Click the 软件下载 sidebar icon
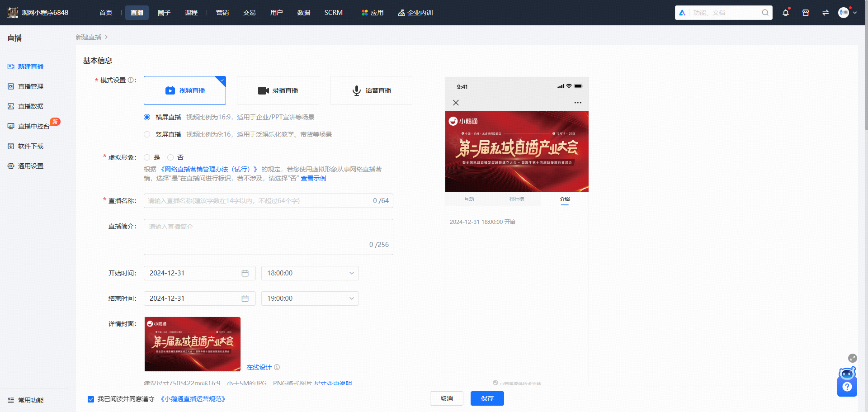The width and height of the screenshot is (868, 412). pyautogui.click(x=11, y=146)
